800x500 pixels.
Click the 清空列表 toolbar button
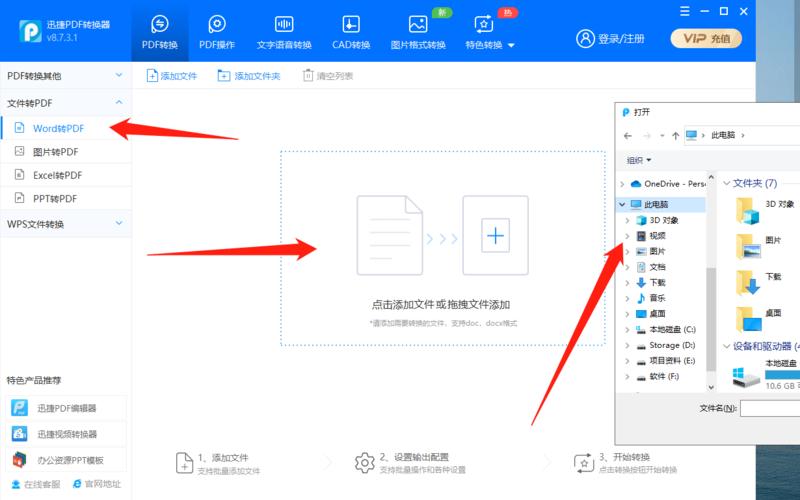pyautogui.click(x=328, y=76)
